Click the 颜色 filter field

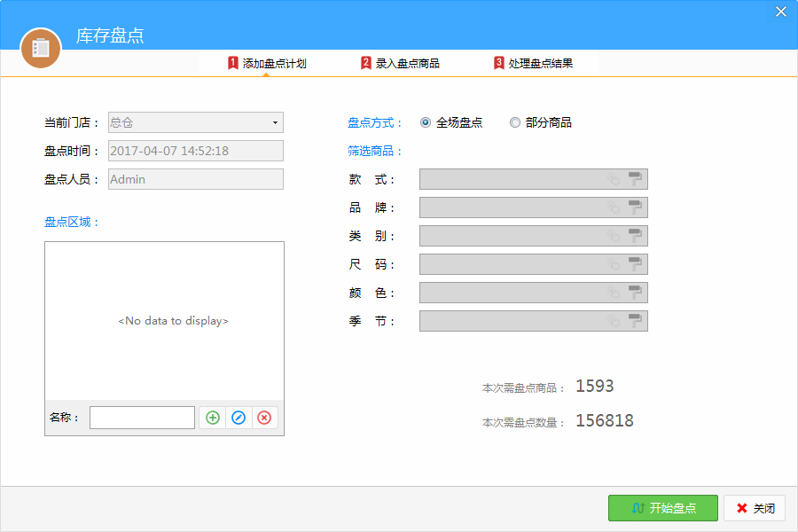coord(510,293)
